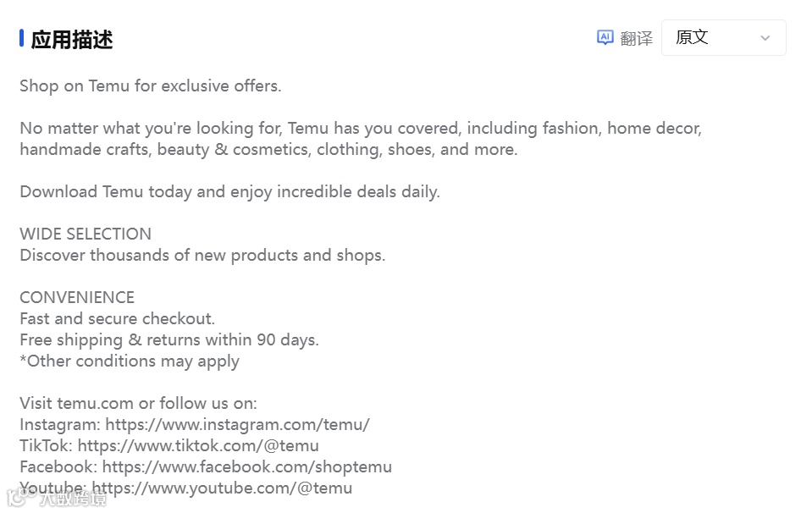Click the "Discover thousands of new products" line
The image size is (812, 513).
(x=202, y=255)
